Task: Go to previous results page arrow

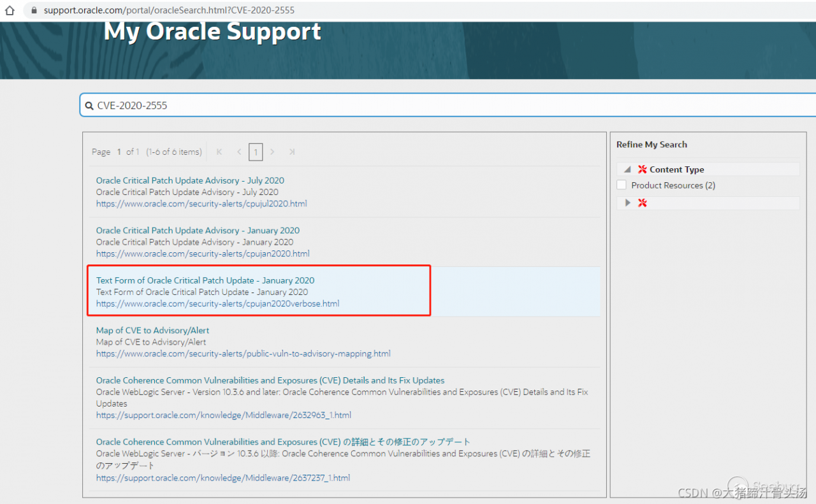Action: [x=239, y=152]
